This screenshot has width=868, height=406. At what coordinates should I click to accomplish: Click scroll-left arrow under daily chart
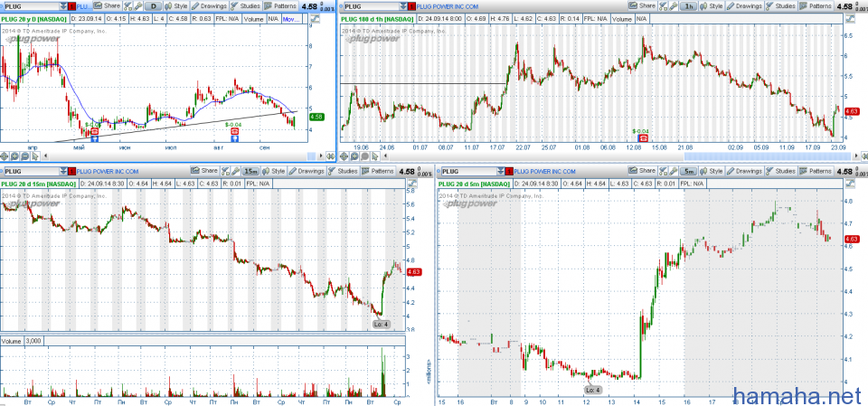coord(45,156)
